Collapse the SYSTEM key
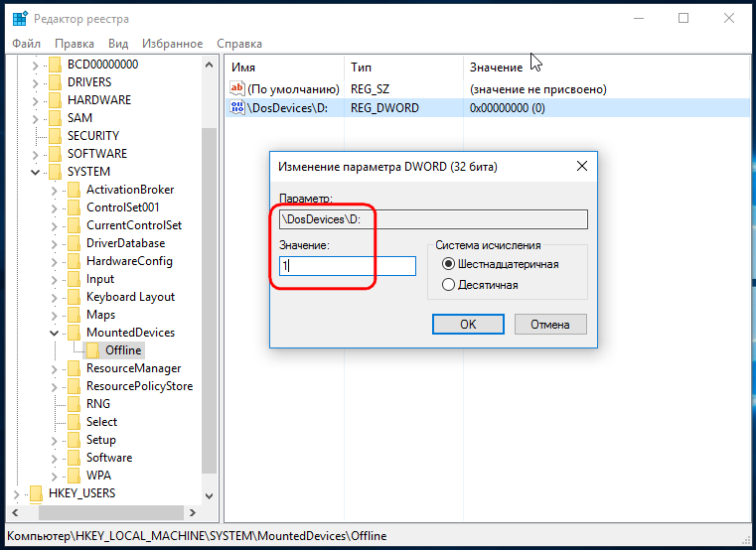This screenshot has height=550, width=756. click(35, 172)
